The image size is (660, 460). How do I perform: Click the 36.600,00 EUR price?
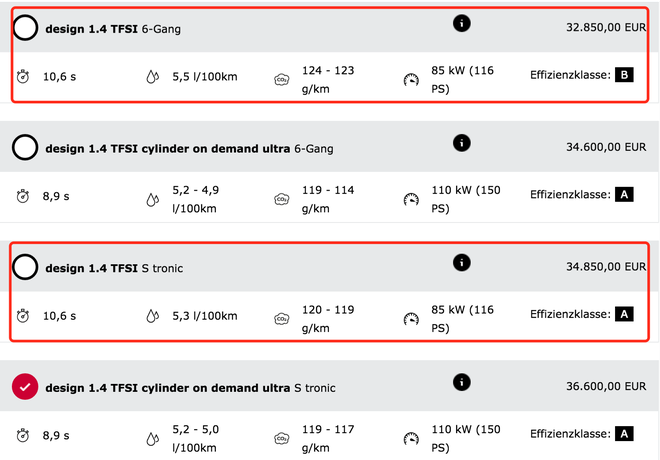[605, 386]
